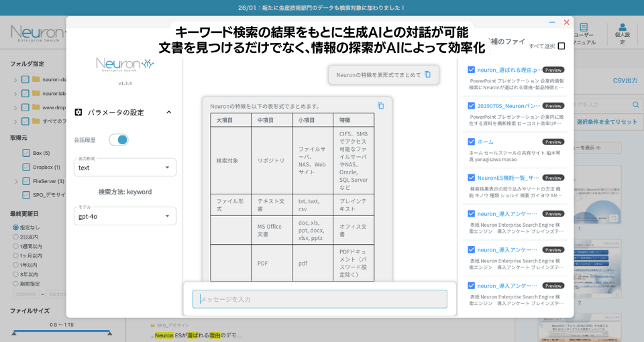The image size is (644, 342).
Task: Click the announcement banner 26/01 at top
Action: 321,8
